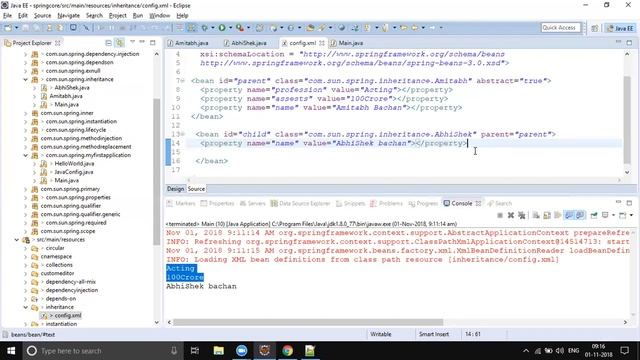This screenshot has width=640, height=360.
Task: Expand the collections folder
Action: 25,265
